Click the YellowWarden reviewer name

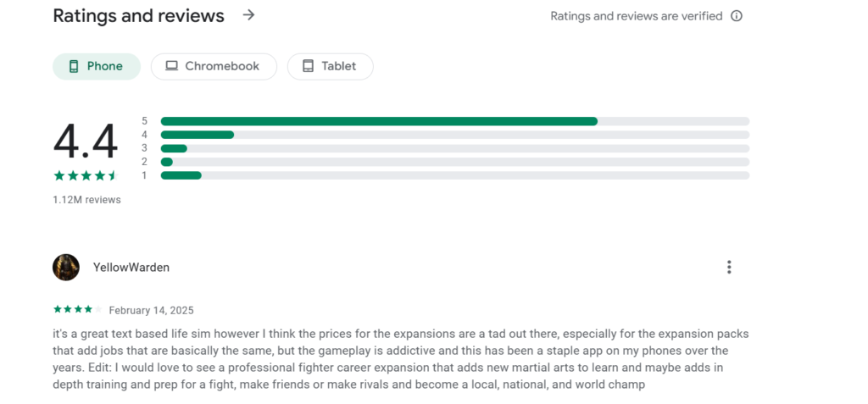pyautogui.click(x=131, y=268)
